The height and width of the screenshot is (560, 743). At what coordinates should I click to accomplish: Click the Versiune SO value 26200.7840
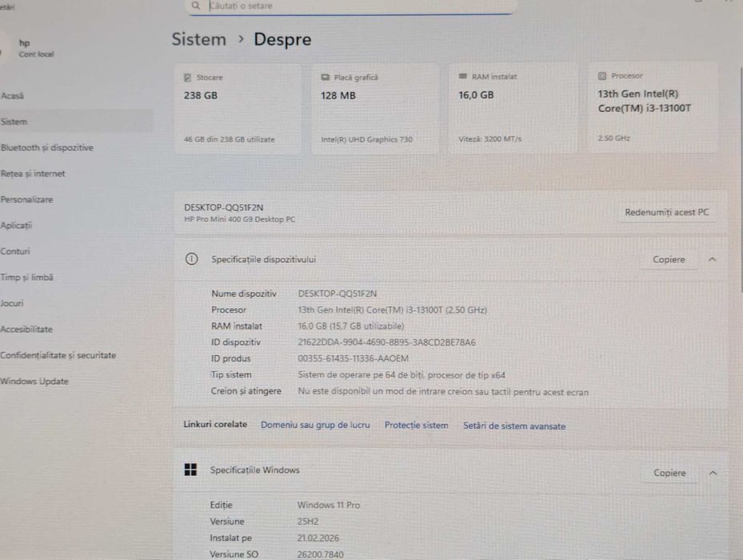[x=321, y=554]
